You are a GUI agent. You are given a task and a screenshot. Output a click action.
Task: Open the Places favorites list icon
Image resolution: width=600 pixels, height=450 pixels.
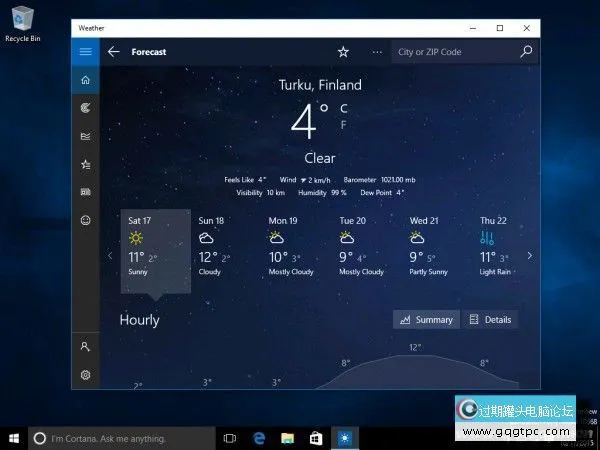pos(85,164)
